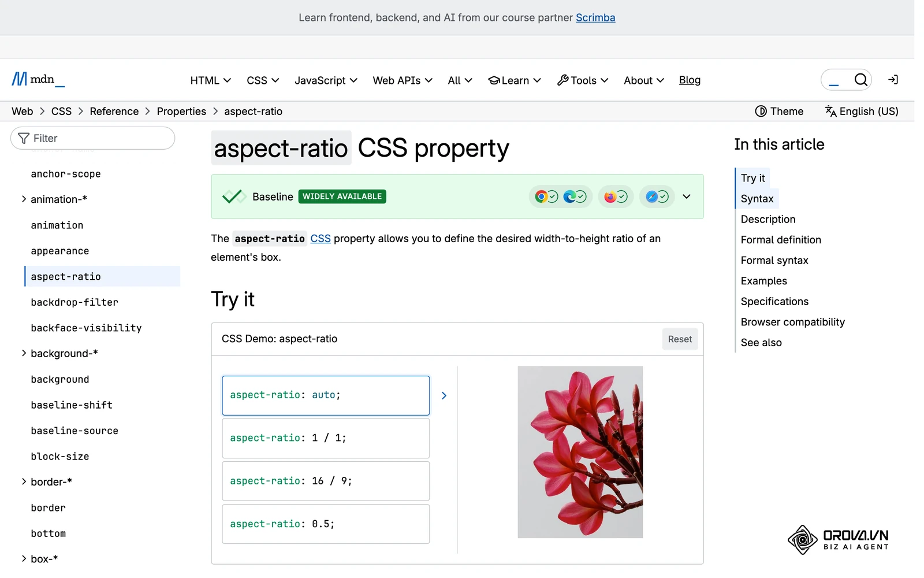Open animation in sidebar
The image size is (924, 578).
coord(57,225)
